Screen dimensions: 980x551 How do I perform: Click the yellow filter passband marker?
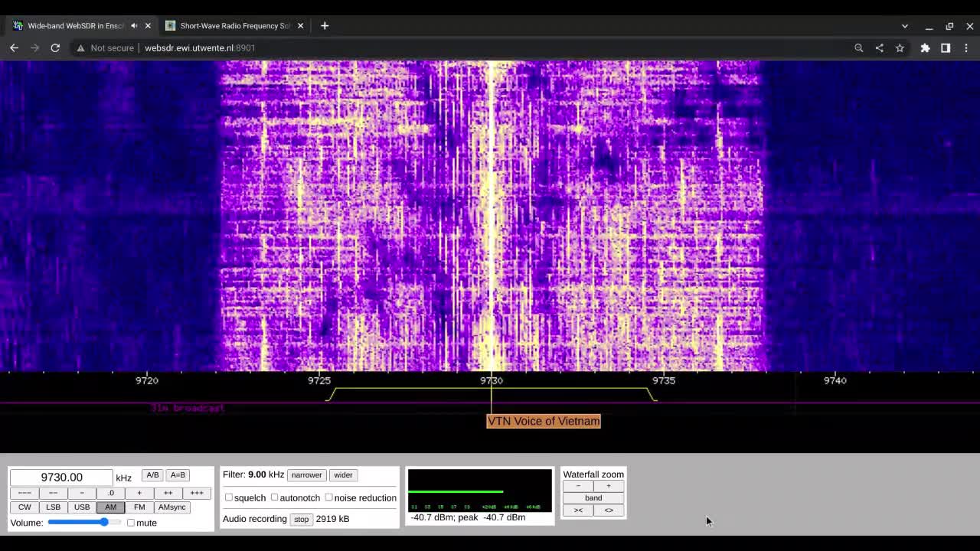pyautogui.click(x=492, y=394)
